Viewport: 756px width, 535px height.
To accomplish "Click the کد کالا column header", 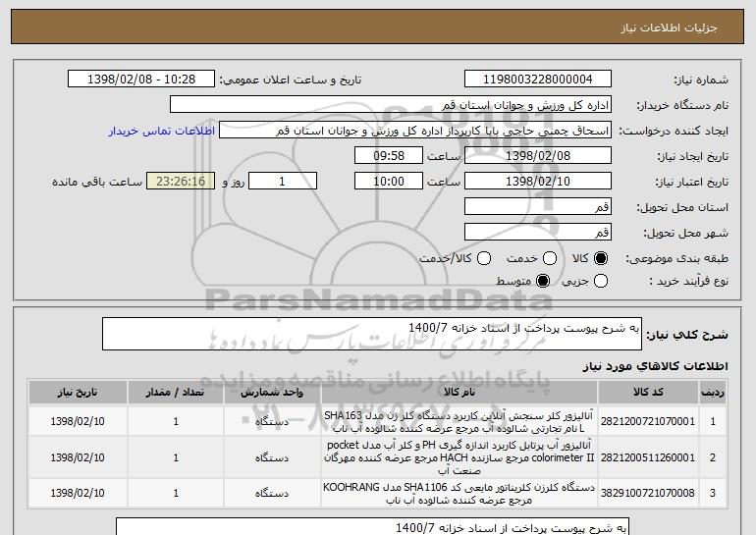I will (x=648, y=393).
